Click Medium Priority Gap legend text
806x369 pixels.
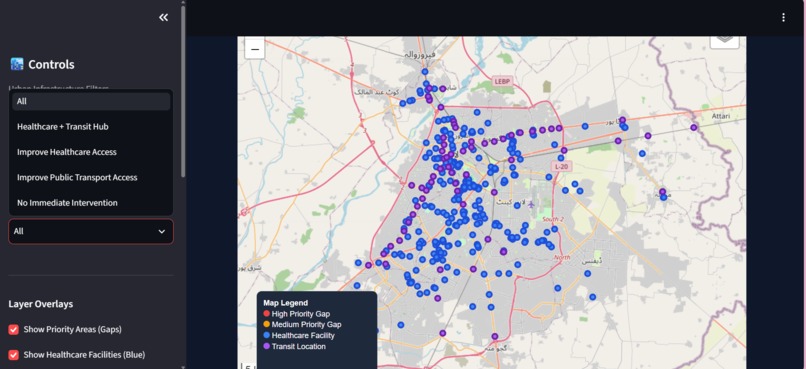pos(306,324)
